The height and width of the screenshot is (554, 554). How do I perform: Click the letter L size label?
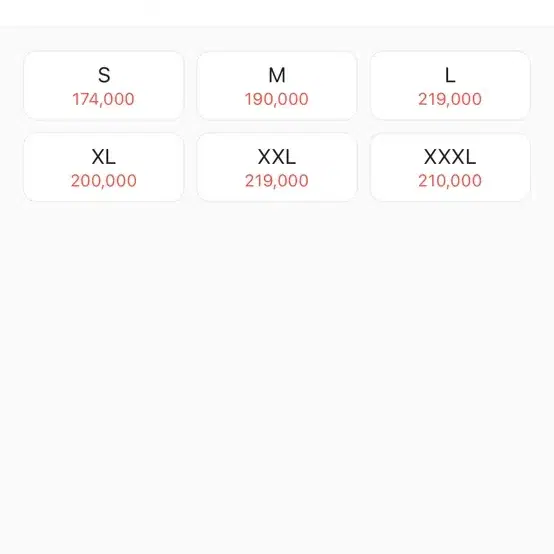(450, 75)
